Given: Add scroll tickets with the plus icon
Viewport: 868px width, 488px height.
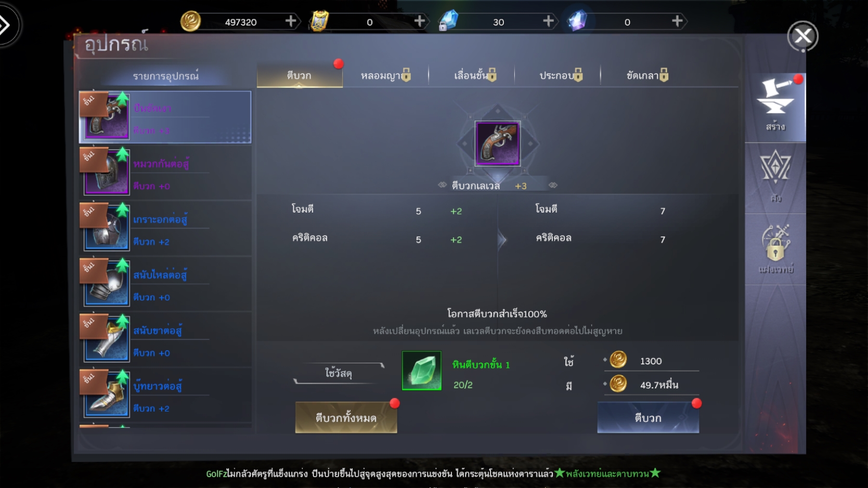Looking at the screenshot, I should pos(419,21).
